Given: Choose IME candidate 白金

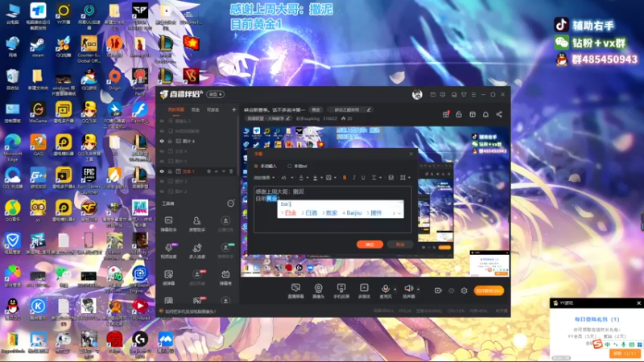Looking at the screenshot, I should [289, 213].
